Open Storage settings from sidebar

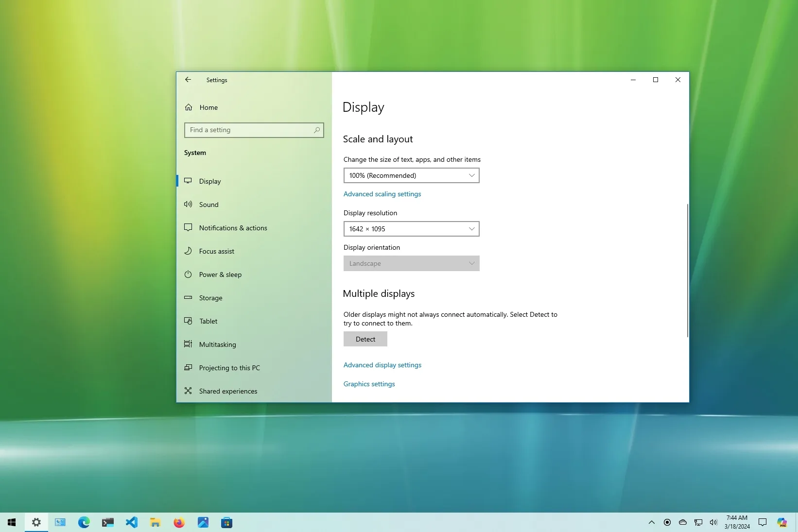pyautogui.click(x=210, y=298)
